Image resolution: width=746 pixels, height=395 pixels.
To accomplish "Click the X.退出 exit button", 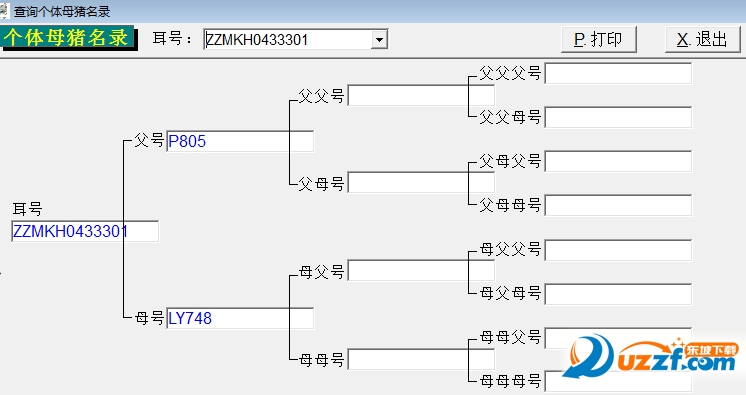I will (x=703, y=40).
